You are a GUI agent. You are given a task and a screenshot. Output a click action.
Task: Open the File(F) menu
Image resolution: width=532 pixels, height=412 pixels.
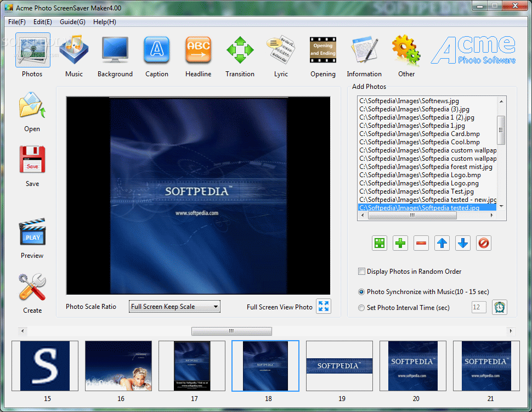pos(17,22)
